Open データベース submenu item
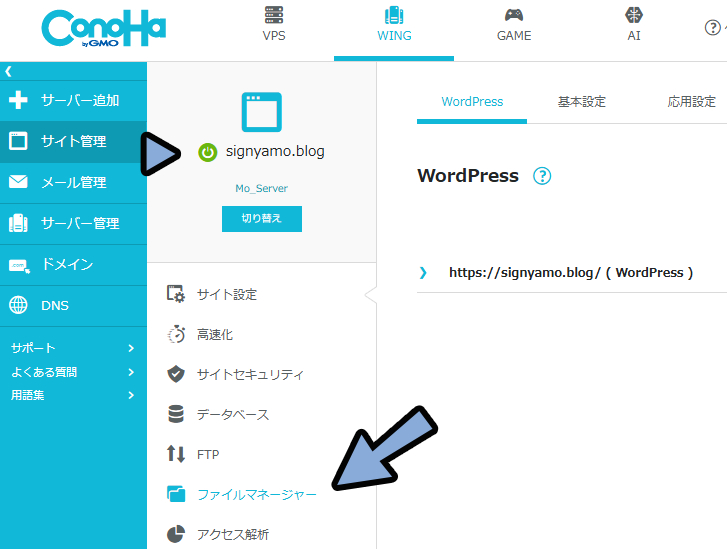This screenshot has width=727, height=549. [x=233, y=414]
